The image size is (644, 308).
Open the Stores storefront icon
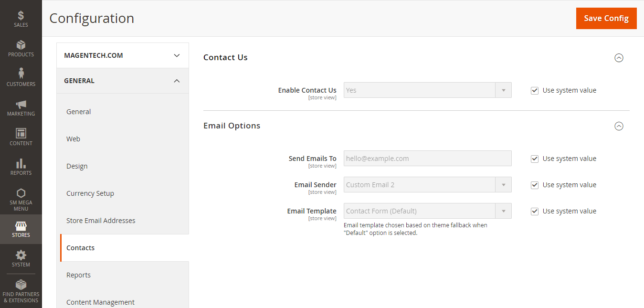tap(21, 225)
